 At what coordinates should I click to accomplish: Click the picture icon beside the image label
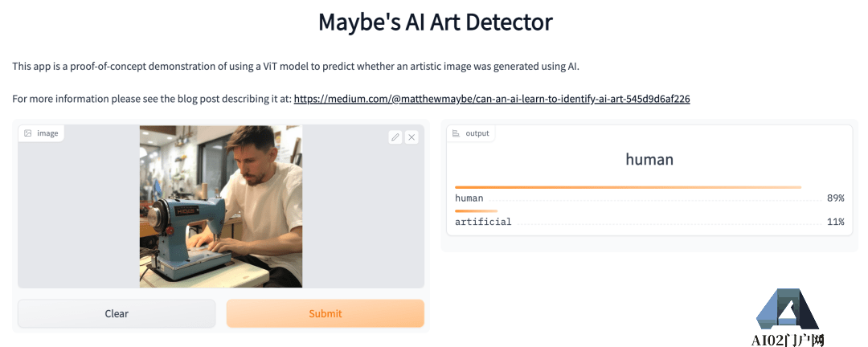(x=28, y=133)
